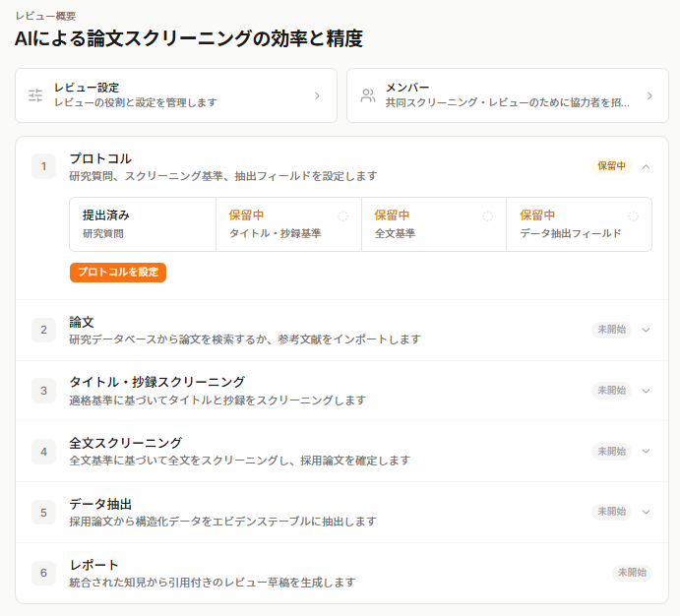The width and height of the screenshot is (680, 616).
Task: Click the people icon beside メンバー
Action: pos(368,95)
